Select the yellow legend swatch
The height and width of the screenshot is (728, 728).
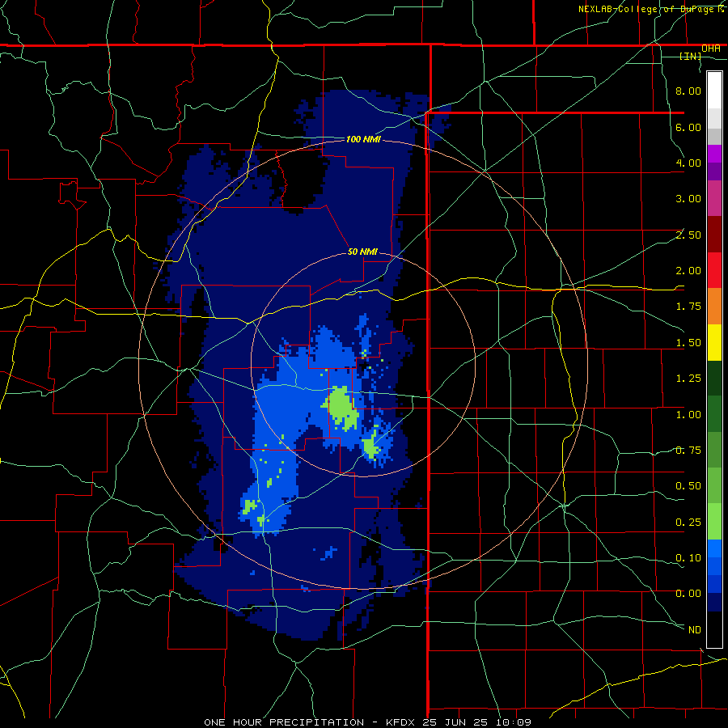pos(714,342)
